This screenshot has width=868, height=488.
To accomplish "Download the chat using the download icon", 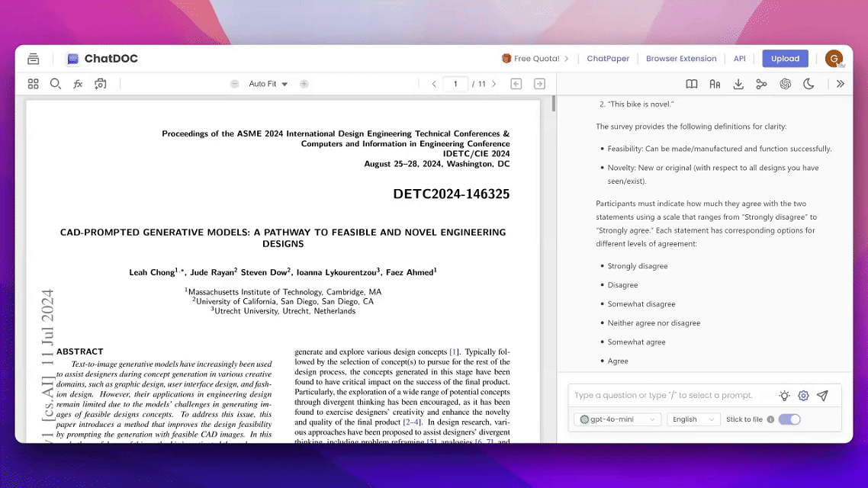I will (x=738, y=84).
